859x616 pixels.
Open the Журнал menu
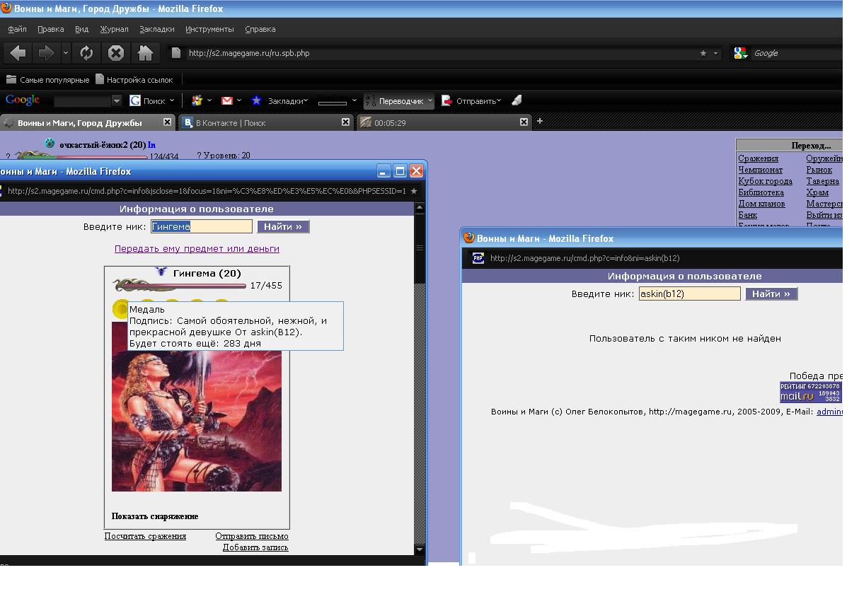click(114, 29)
